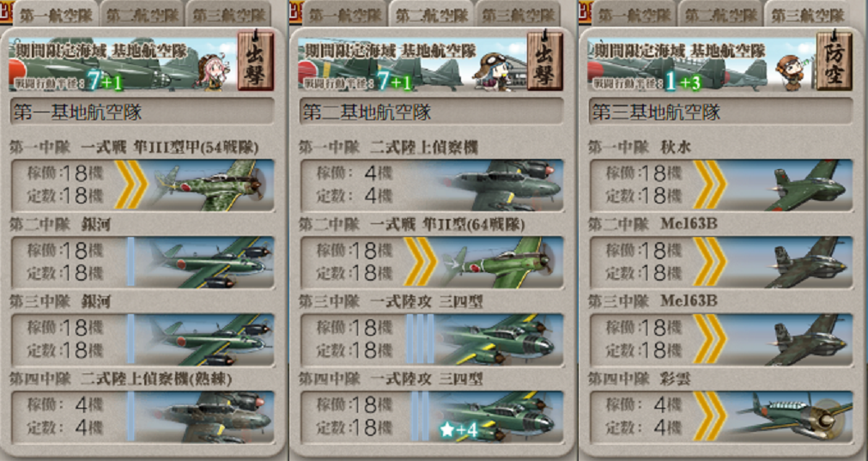Viewport: 868px width, 461px height.
Task: Select the 二式陸上偵察機 in second base first squadron
Action: [501, 185]
